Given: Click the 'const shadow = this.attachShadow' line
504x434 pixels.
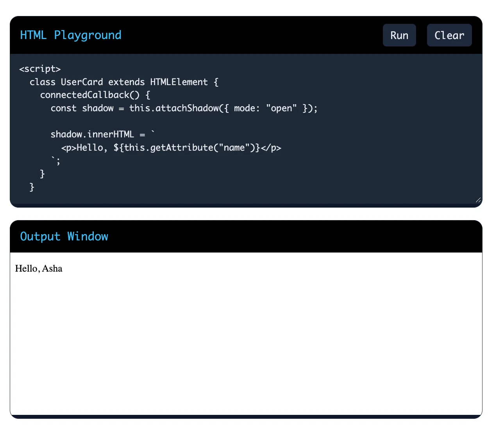Looking at the screenshot, I should pos(184,108).
